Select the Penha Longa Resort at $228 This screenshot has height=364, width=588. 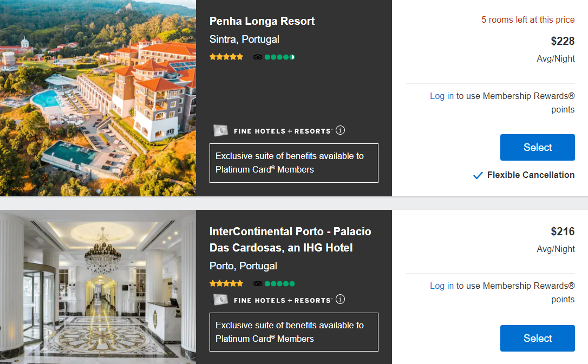[537, 148]
